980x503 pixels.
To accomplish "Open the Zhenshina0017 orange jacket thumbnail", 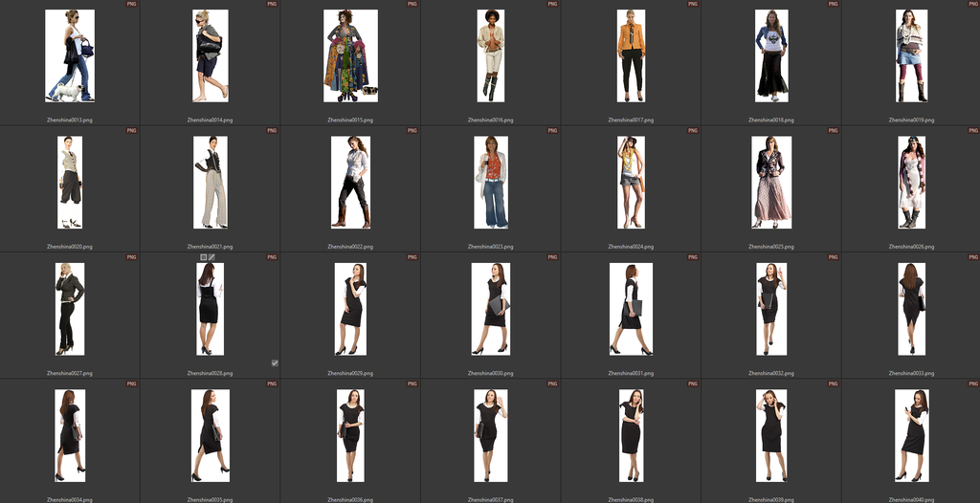I will [630, 55].
